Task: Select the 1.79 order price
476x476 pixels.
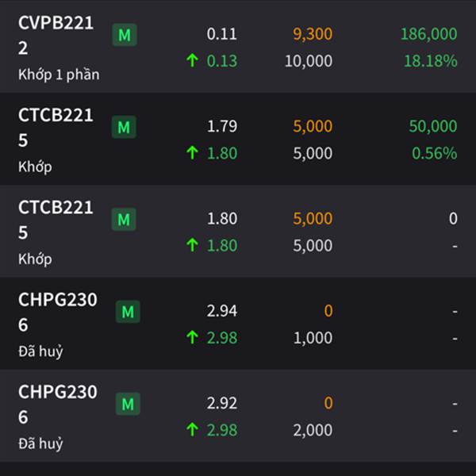Action: tap(222, 126)
